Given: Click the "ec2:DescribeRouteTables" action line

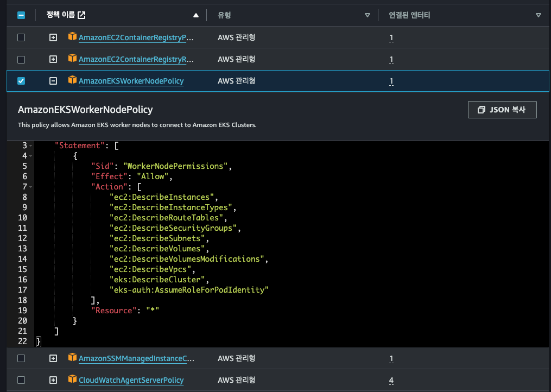Looking at the screenshot, I should (166, 218).
